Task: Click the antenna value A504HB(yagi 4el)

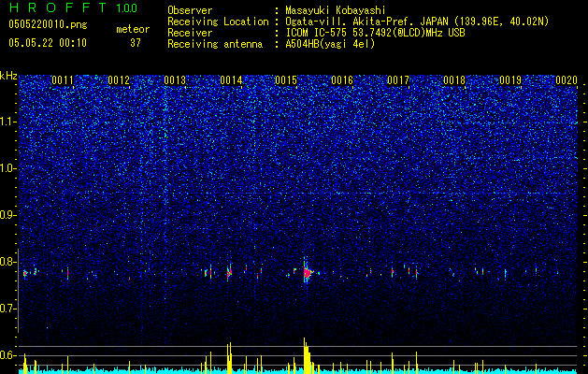Action: [x=330, y=44]
